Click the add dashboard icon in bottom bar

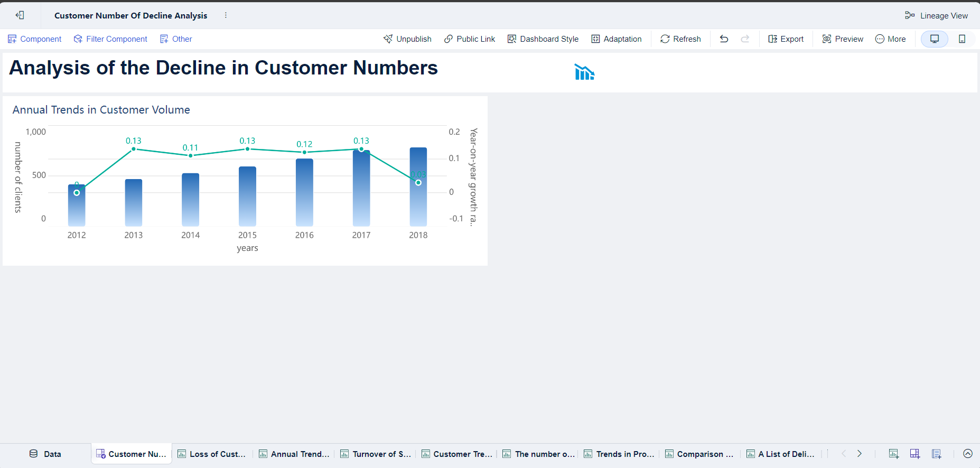pyautogui.click(x=915, y=454)
